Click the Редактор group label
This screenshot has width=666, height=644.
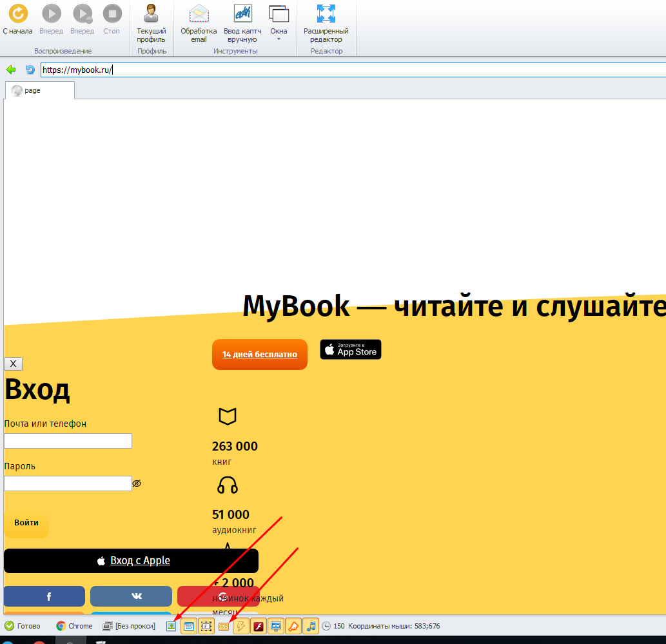pos(326,51)
